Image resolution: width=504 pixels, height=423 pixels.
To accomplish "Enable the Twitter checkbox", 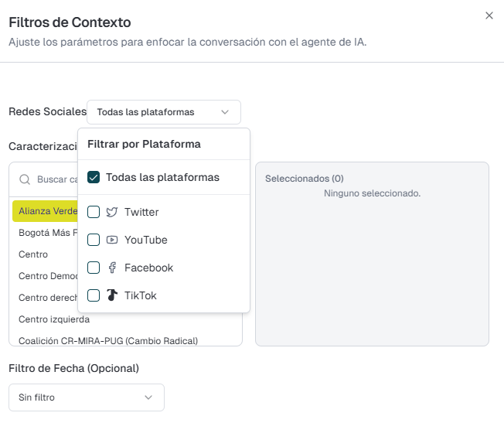I will (x=94, y=212).
